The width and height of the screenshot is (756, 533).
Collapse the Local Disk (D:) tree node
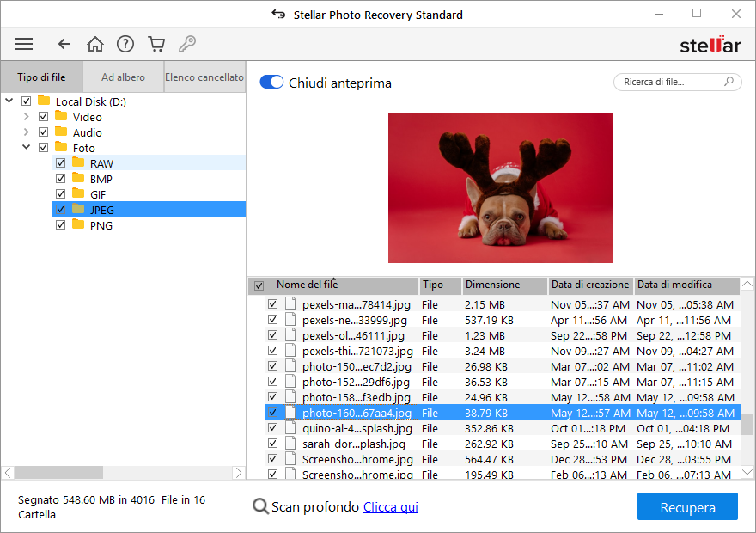(x=9, y=101)
